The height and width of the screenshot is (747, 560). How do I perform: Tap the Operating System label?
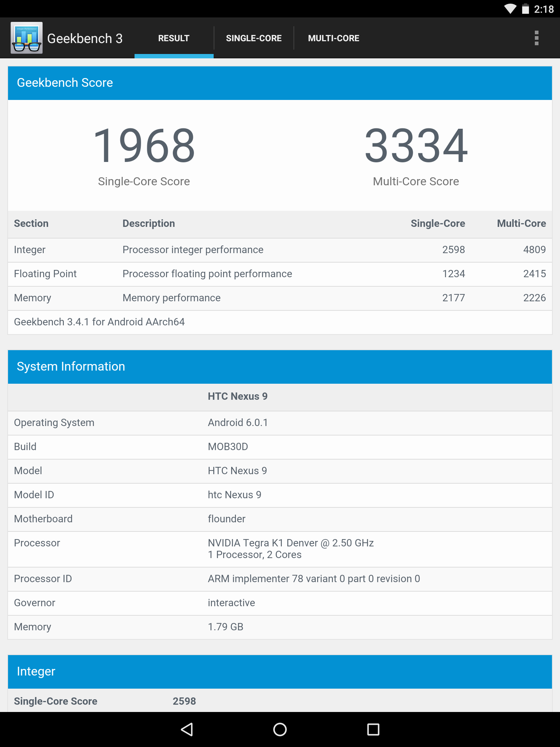54,423
